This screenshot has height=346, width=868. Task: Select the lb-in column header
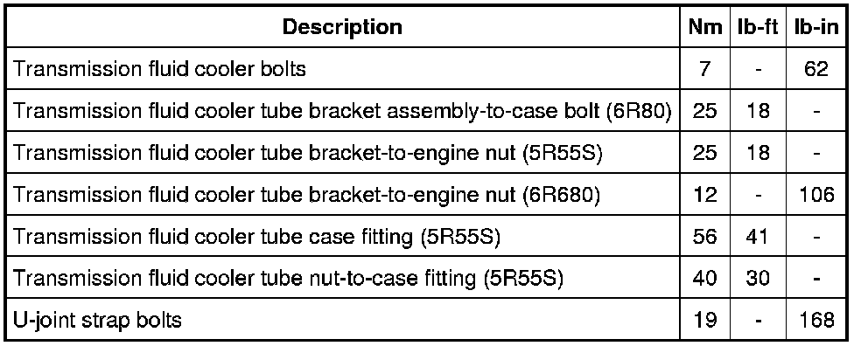(x=815, y=27)
